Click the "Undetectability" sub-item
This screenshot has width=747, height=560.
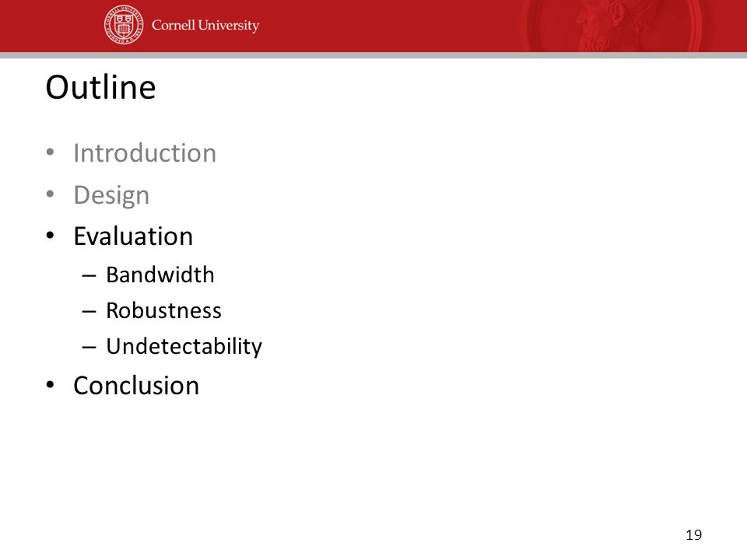coord(184,347)
